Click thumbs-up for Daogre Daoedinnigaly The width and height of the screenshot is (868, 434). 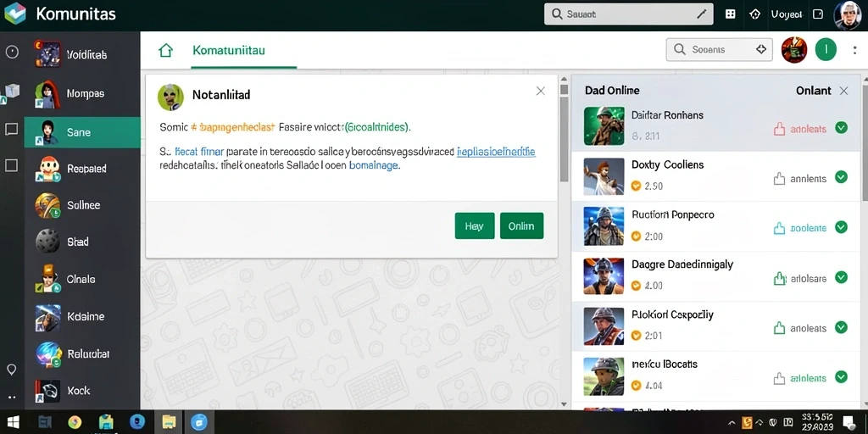point(779,278)
